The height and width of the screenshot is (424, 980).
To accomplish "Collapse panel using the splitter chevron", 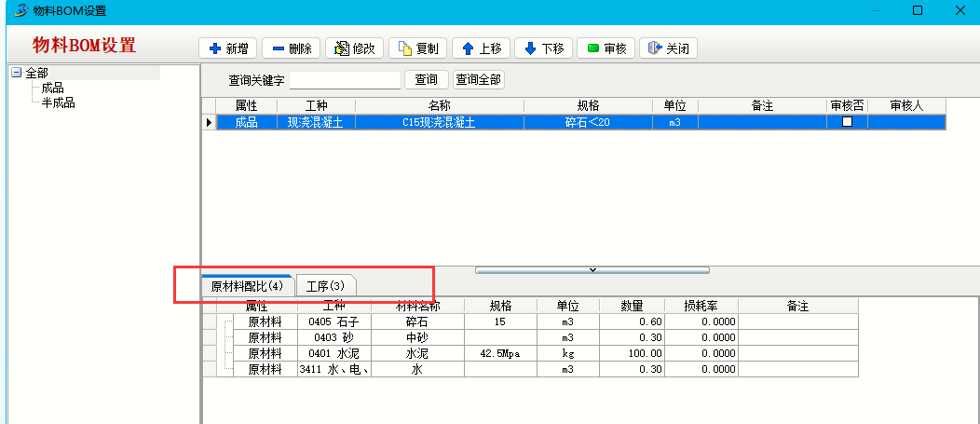I will 592,270.
